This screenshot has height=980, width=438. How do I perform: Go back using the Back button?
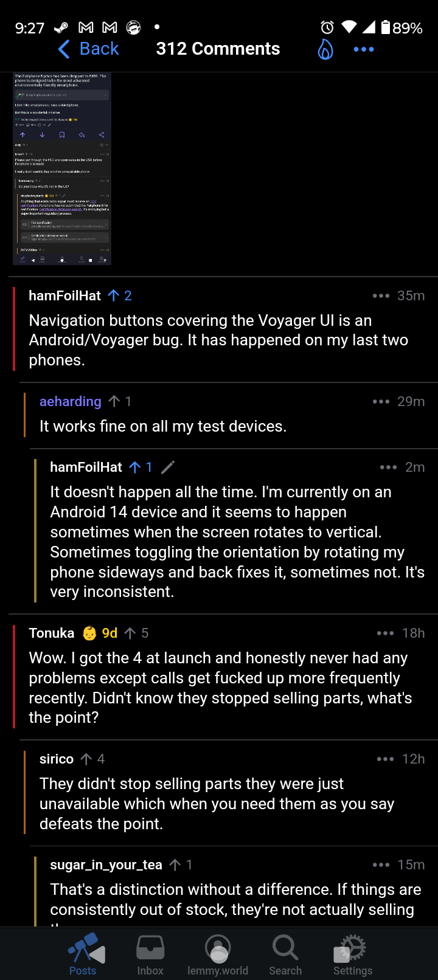[x=89, y=49]
